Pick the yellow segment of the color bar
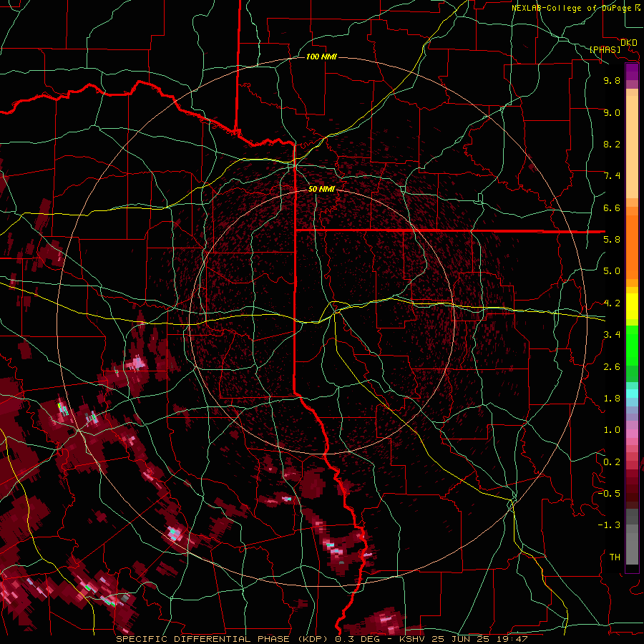The height and width of the screenshot is (644, 644). tap(632, 306)
